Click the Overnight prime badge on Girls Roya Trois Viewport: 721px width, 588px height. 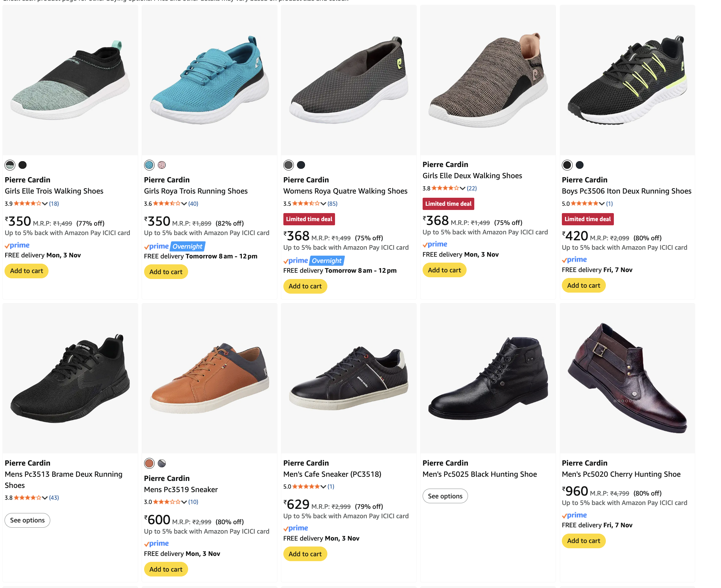coord(188,247)
